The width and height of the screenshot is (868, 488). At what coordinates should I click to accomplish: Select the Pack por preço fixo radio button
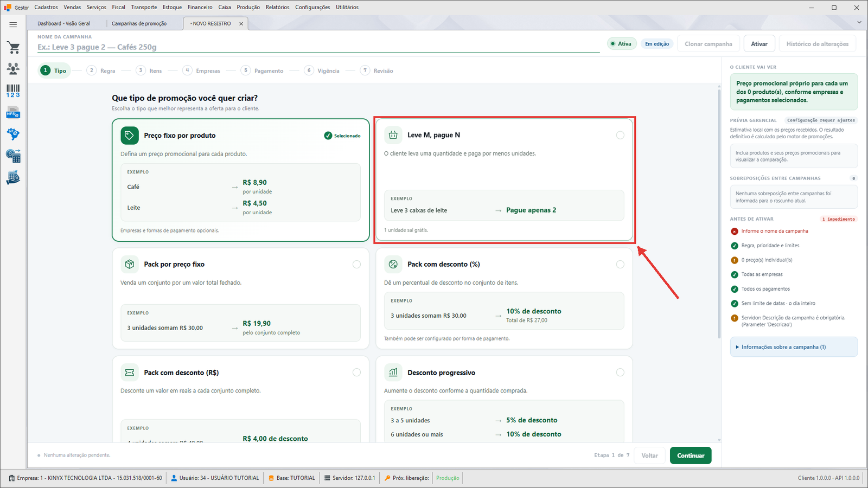pos(356,264)
